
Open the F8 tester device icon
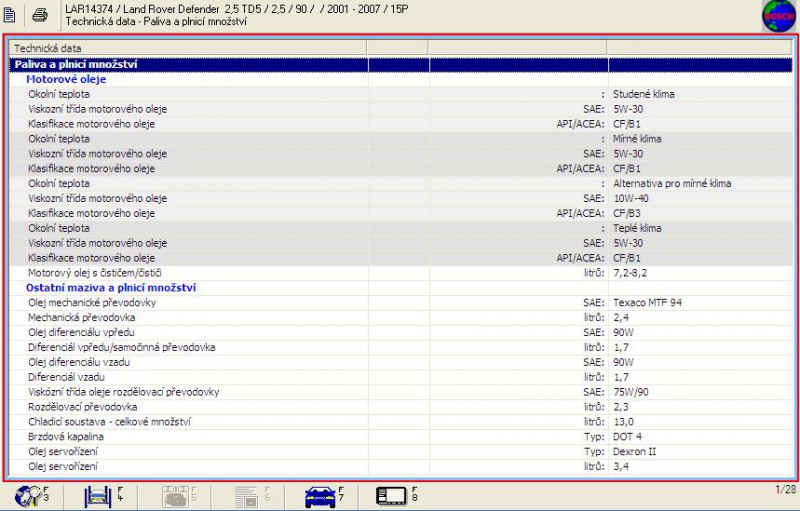tap(395, 494)
